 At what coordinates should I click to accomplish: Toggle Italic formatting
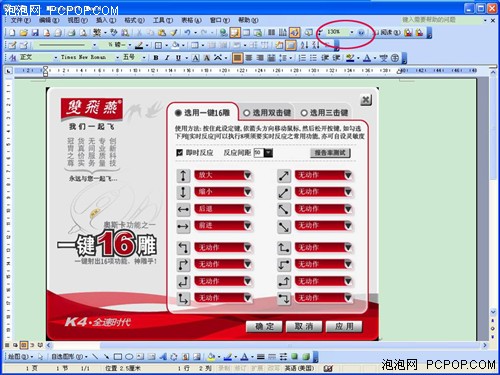[x=167, y=58]
